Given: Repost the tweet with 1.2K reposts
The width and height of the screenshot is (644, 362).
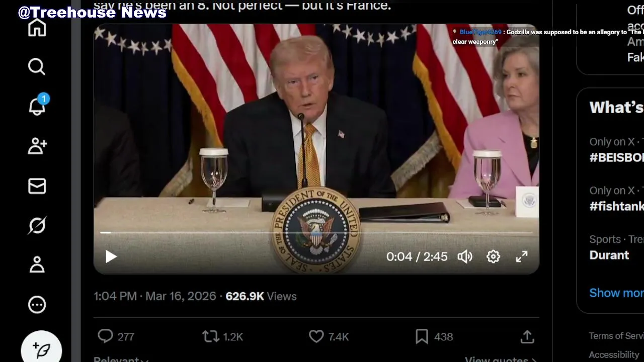Looking at the screenshot, I should tap(210, 336).
